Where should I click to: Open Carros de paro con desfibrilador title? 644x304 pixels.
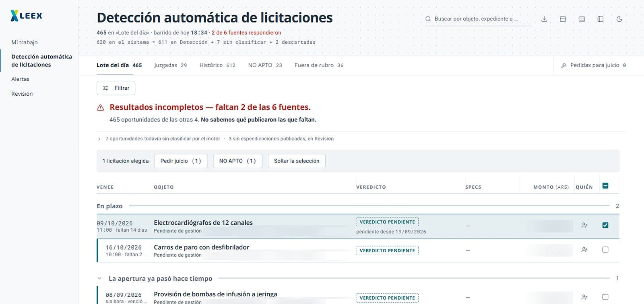click(201, 247)
